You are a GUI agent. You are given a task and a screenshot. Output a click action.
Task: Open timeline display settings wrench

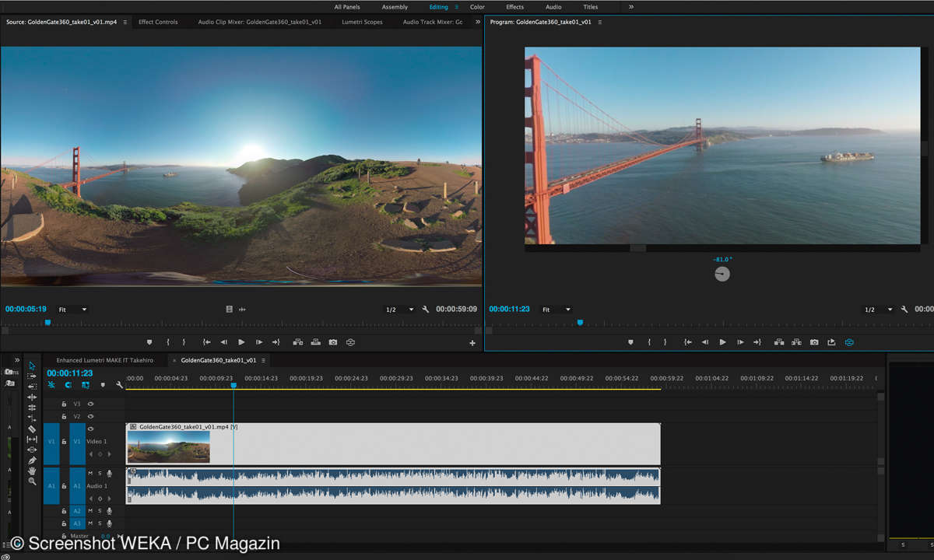pyautogui.click(x=119, y=385)
